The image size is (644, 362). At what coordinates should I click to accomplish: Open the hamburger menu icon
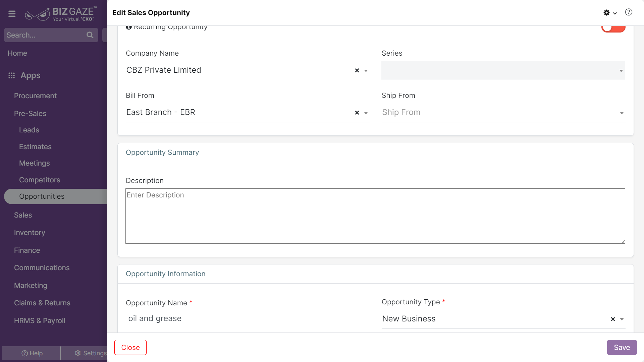point(12,14)
